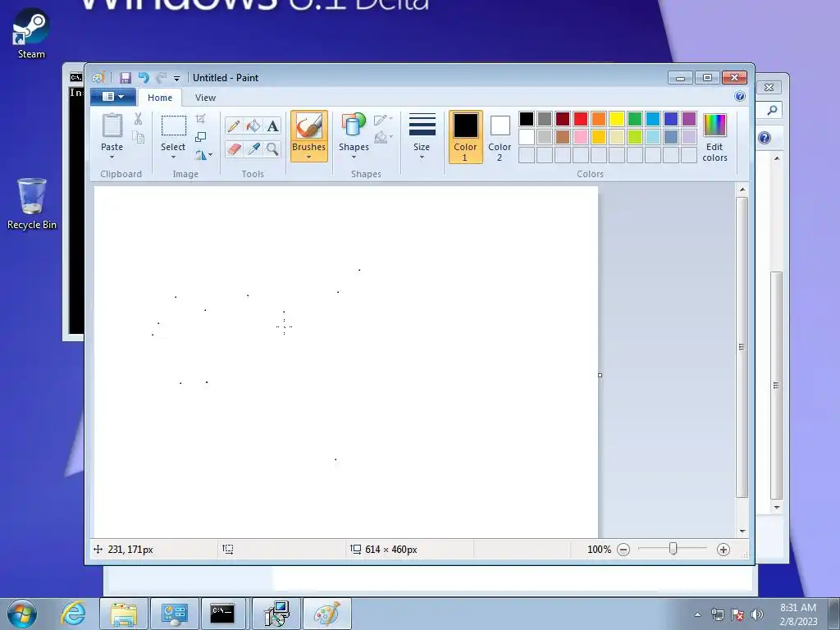Show hidden tray icons arrow
This screenshot has height=630, width=840.
coord(697,614)
